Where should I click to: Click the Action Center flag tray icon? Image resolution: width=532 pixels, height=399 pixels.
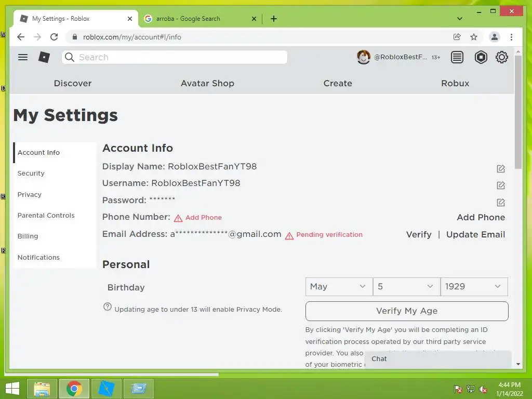pos(458,389)
